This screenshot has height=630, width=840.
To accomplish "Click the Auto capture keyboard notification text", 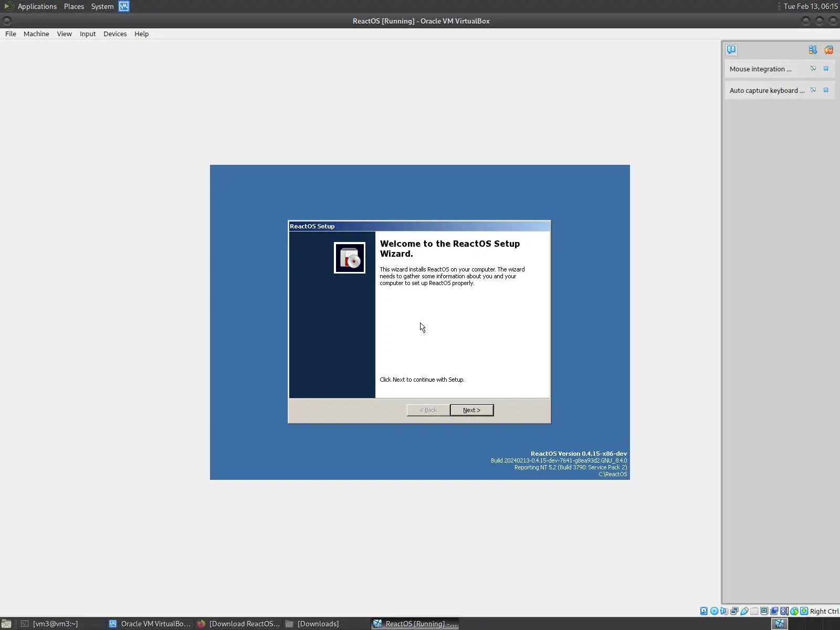I will click(767, 90).
